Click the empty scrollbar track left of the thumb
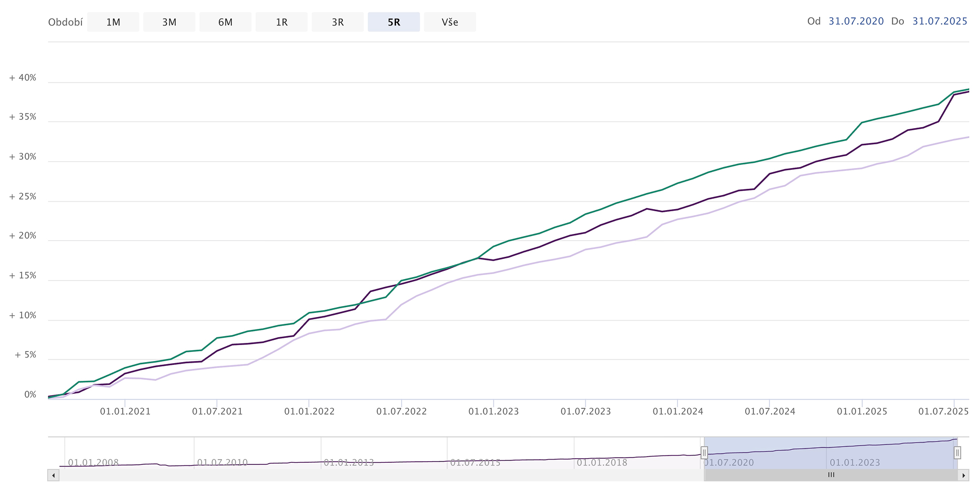 (363, 475)
